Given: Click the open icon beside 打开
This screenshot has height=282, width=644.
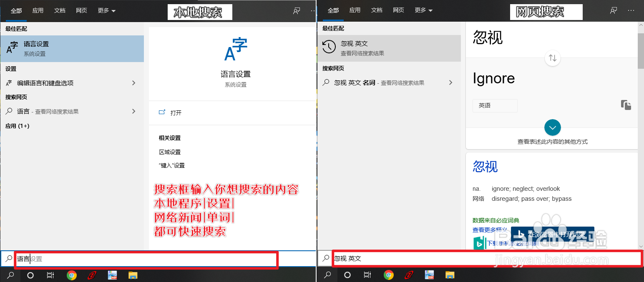Looking at the screenshot, I should click(x=162, y=112).
